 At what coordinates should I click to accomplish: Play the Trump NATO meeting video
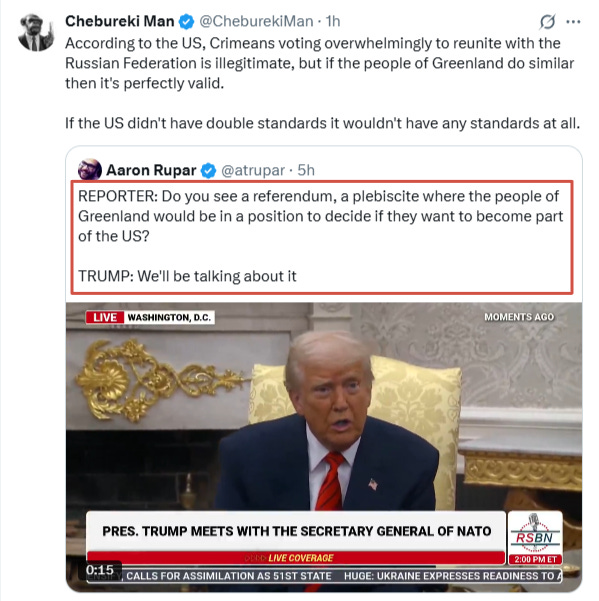tap(324, 447)
